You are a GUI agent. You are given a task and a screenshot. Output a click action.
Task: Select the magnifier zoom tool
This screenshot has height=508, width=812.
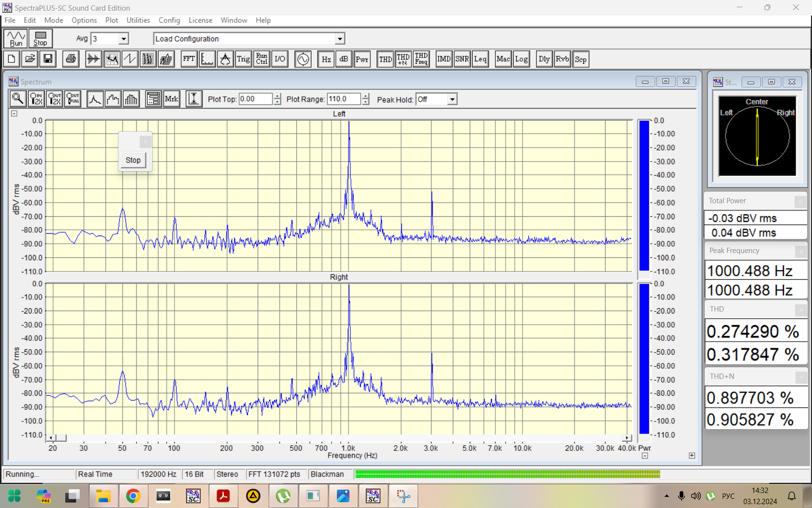pos(18,99)
